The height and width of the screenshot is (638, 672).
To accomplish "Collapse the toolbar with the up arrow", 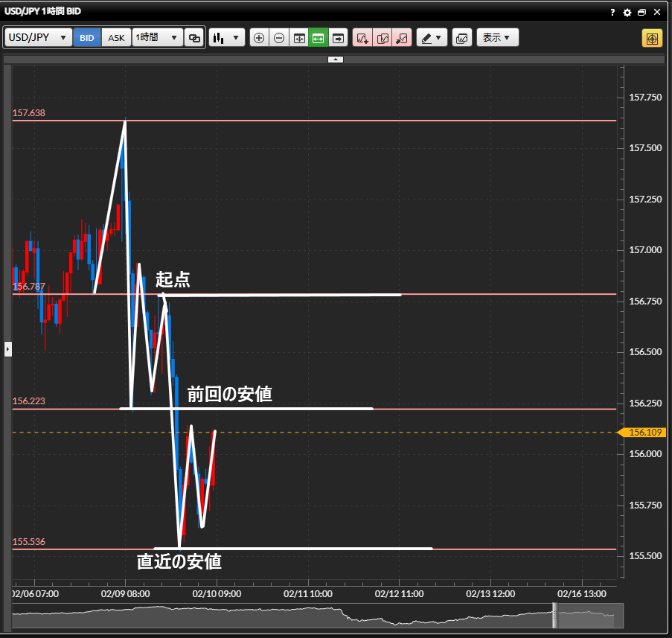I will coord(336,59).
